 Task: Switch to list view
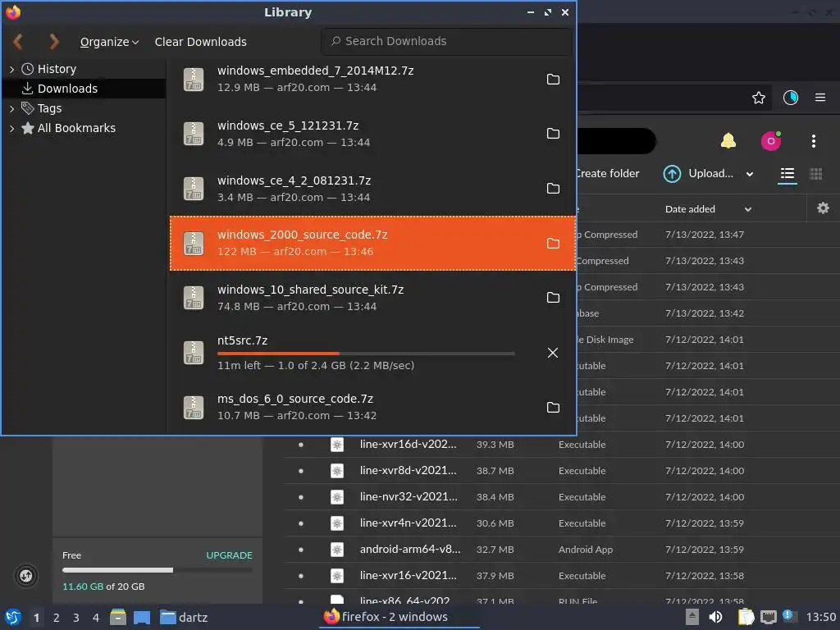[x=787, y=174]
